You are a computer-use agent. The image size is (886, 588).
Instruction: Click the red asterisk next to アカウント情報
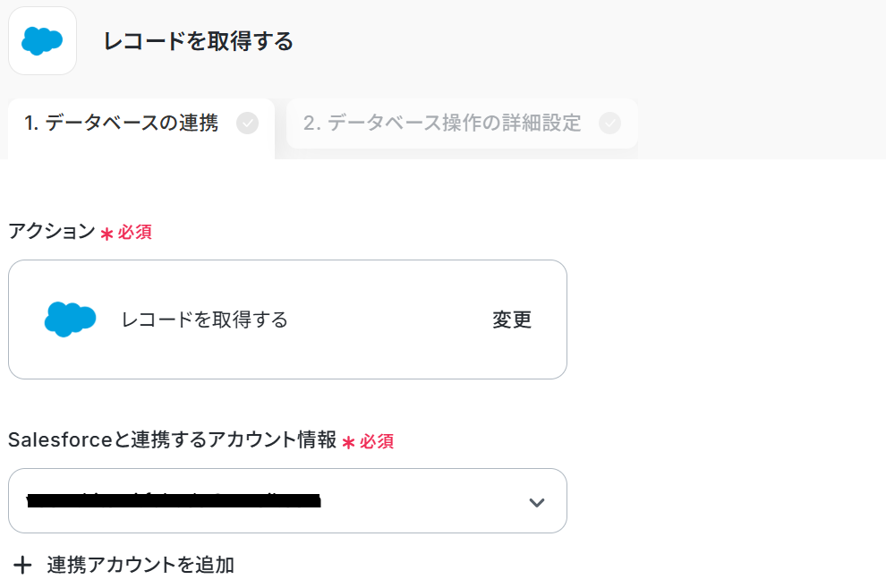[x=348, y=441]
